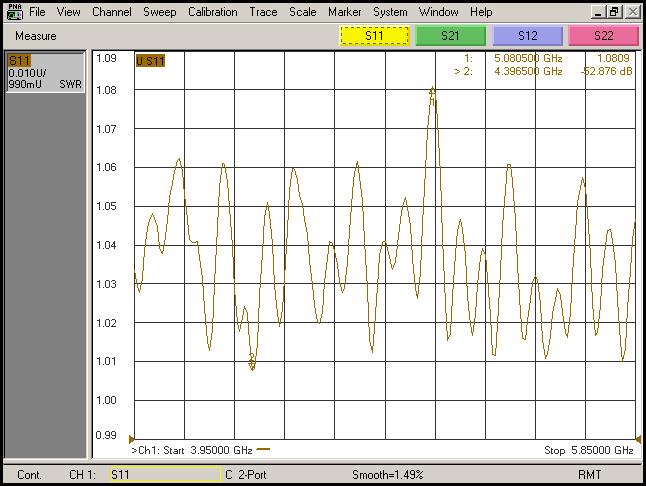Image resolution: width=646 pixels, height=486 pixels.
Task: Click the Stop 5.85000 GHz frequency label
Action: coord(589,450)
